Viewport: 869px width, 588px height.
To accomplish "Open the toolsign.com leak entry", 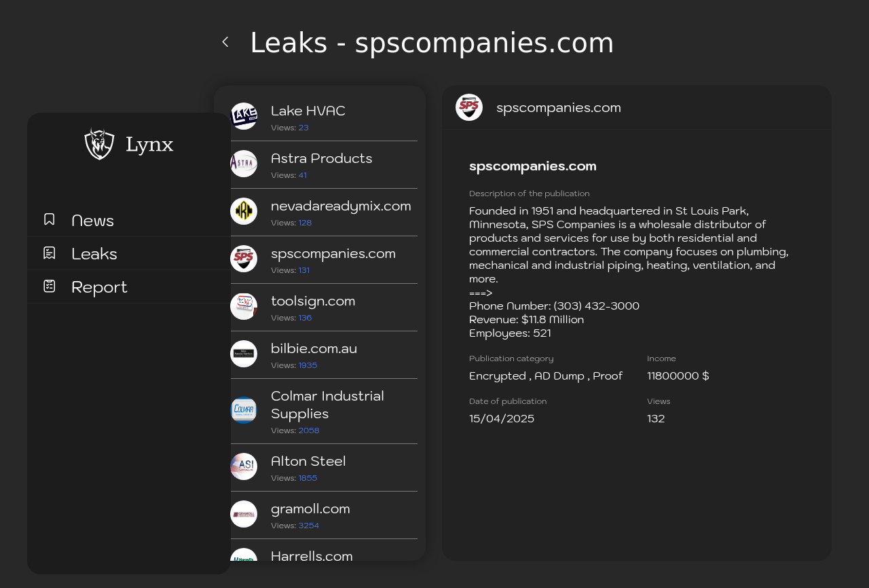I will click(x=324, y=308).
